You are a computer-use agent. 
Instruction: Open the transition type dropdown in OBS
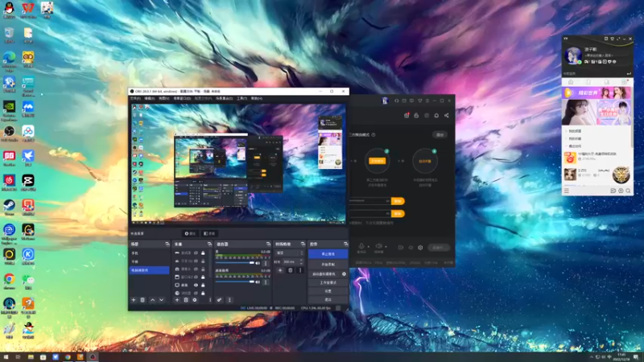pos(290,253)
